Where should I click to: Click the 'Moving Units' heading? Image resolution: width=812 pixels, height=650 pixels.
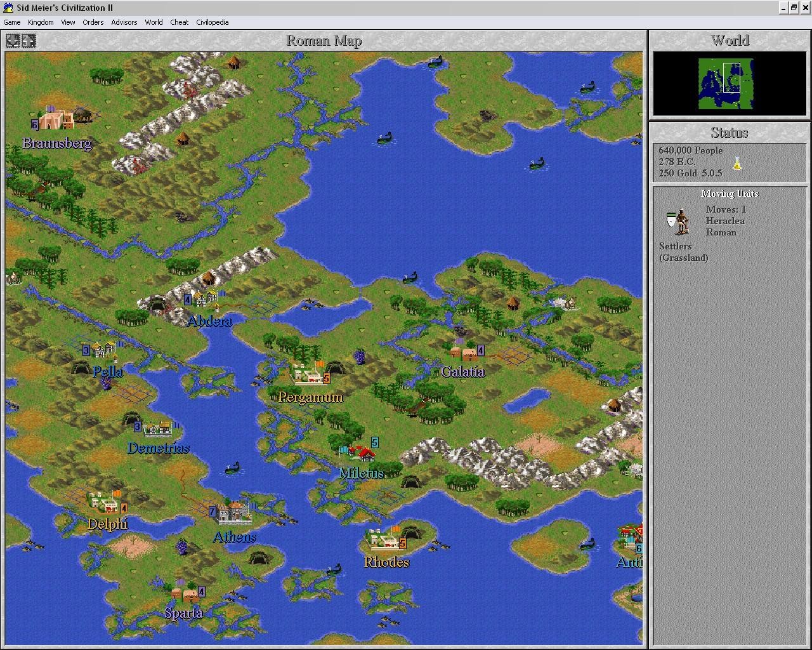coord(730,194)
